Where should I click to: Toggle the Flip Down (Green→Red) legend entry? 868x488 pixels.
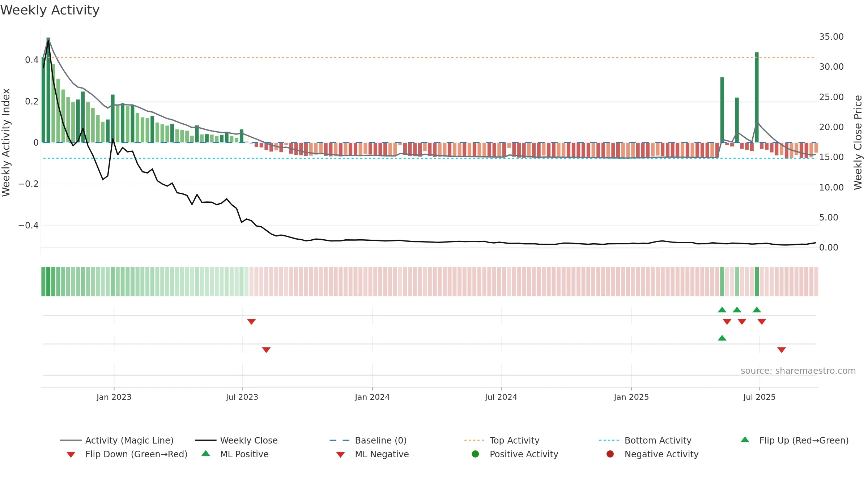tap(127, 454)
